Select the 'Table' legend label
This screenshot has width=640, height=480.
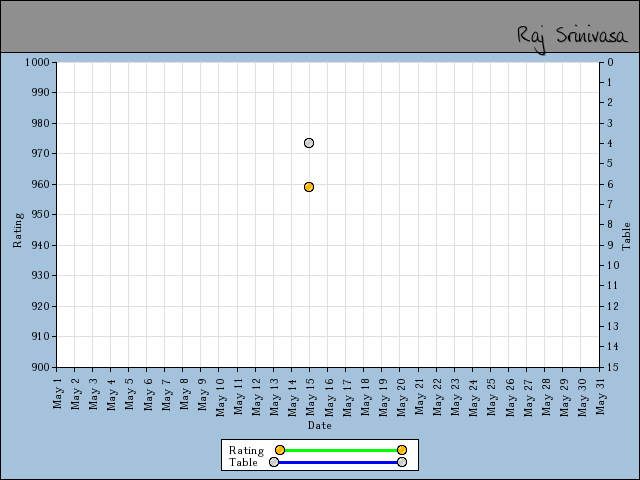pyautogui.click(x=243, y=462)
